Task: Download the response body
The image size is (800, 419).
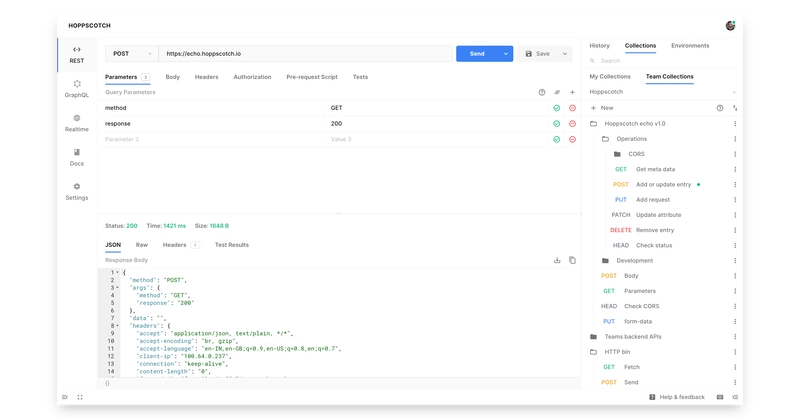Action: [x=557, y=260]
